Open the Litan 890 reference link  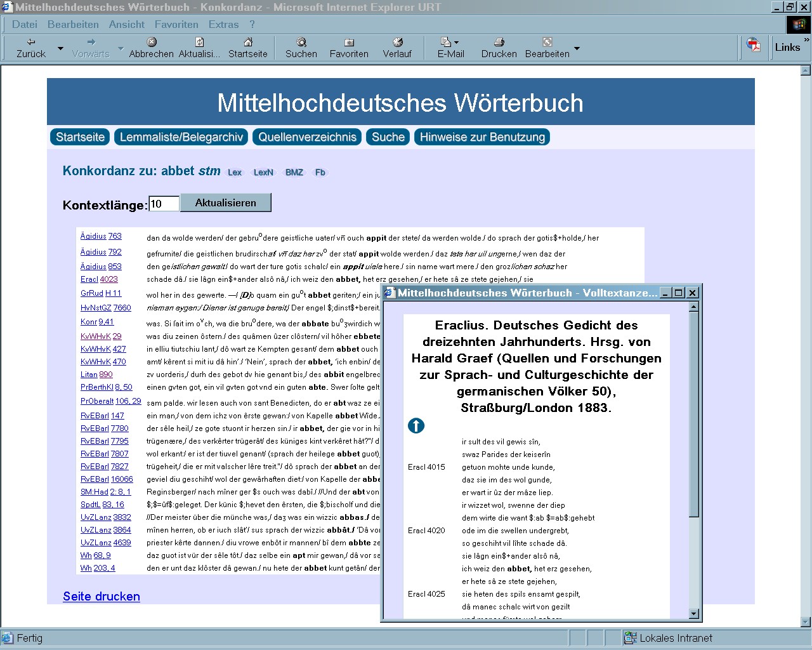pos(96,375)
